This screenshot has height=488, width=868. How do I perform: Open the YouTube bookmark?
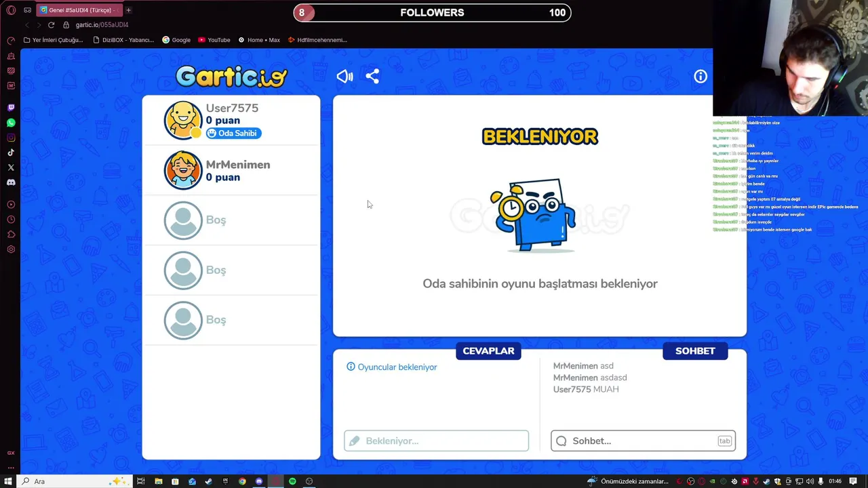click(214, 40)
